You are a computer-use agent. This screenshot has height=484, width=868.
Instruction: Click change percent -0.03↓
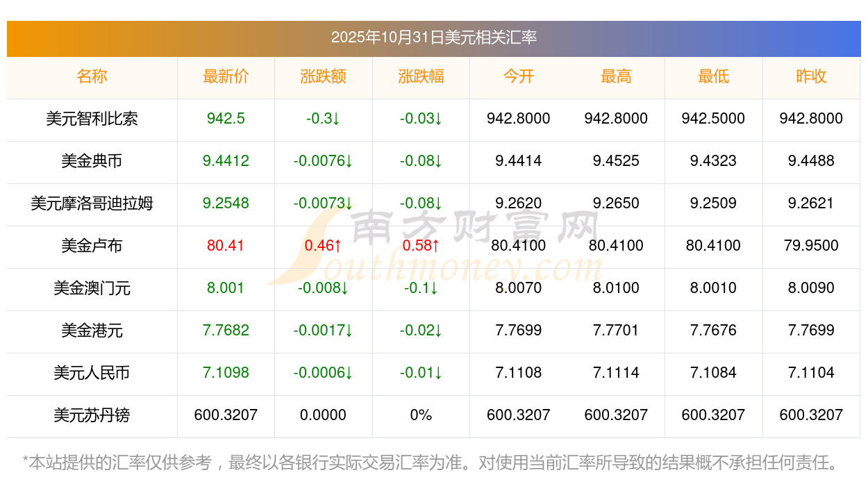pyautogui.click(x=421, y=119)
